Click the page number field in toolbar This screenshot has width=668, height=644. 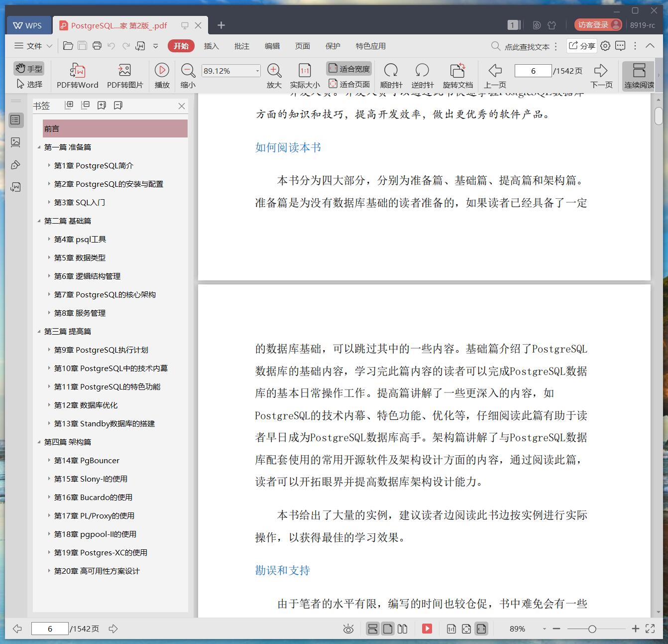pyautogui.click(x=533, y=71)
